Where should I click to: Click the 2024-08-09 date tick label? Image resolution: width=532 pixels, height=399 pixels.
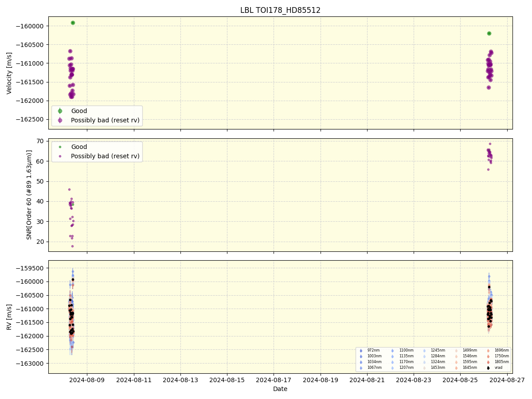click(87, 379)
